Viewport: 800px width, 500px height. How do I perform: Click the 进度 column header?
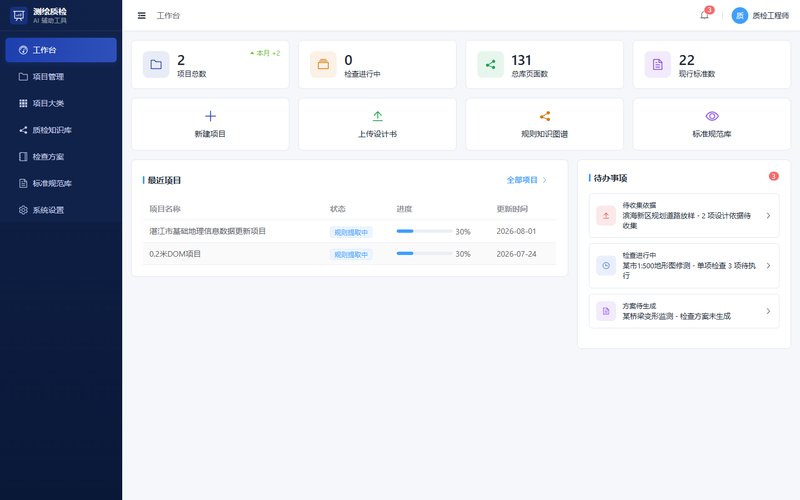pos(404,209)
